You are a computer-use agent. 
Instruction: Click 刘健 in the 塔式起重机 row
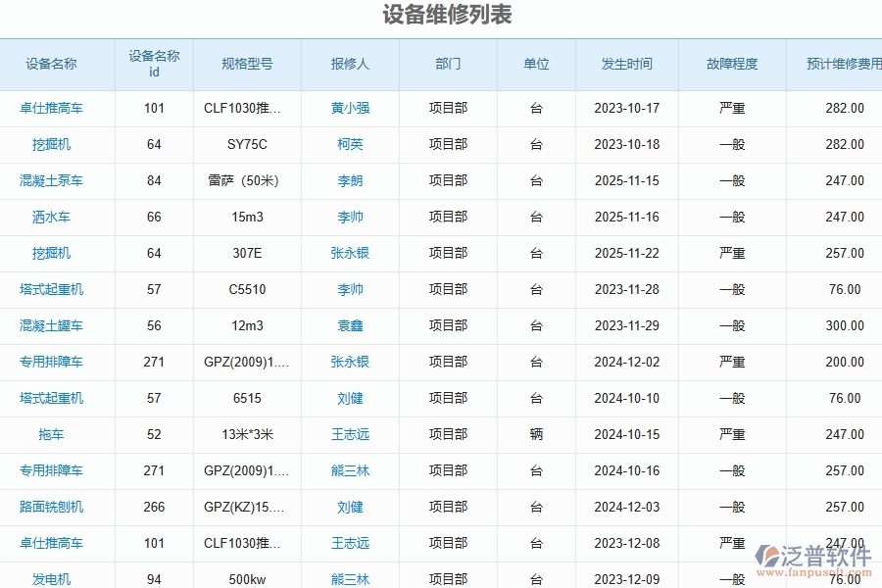350,399
